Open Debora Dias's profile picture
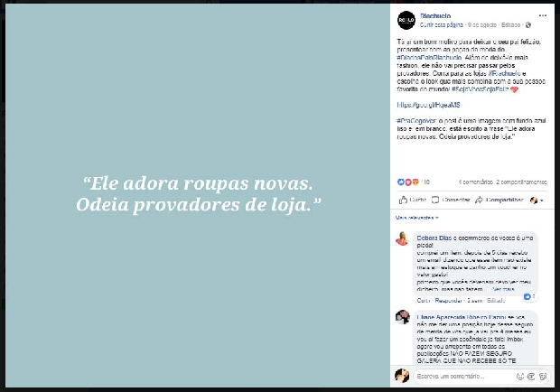This screenshot has height=392, width=560. tap(402, 238)
